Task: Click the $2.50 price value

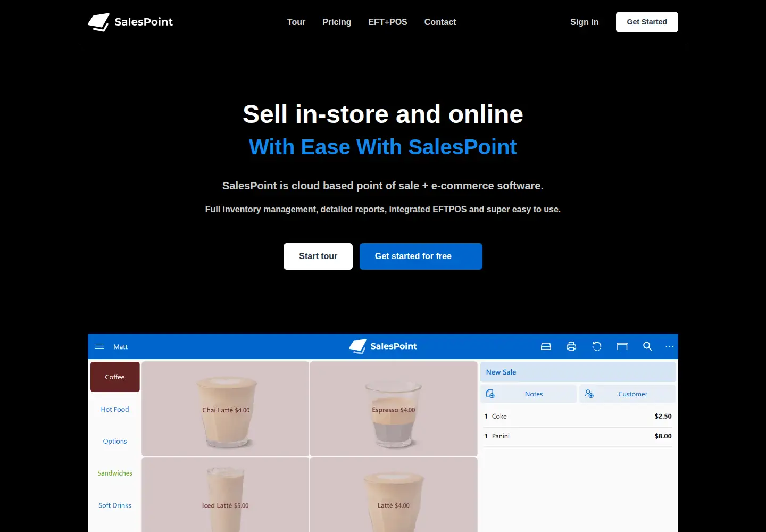Action: click(663, 416)
